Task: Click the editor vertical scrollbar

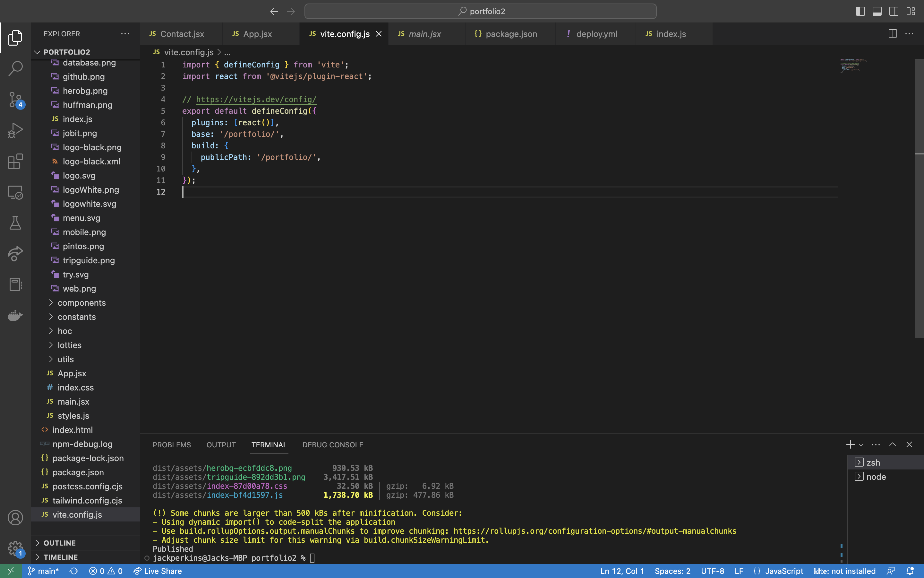Action: tap(919, 199)
